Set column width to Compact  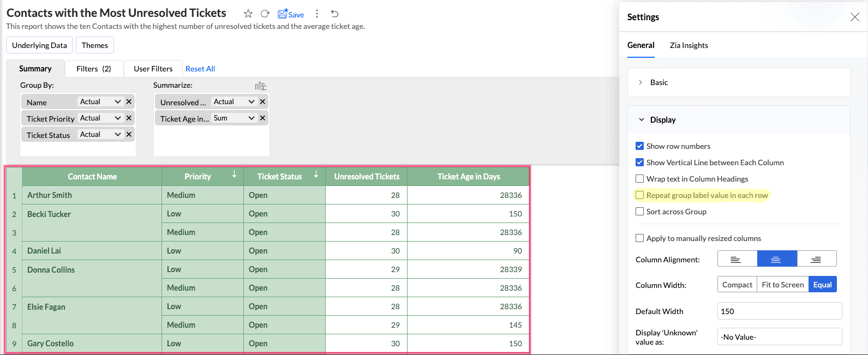click(x=737, y=285)
